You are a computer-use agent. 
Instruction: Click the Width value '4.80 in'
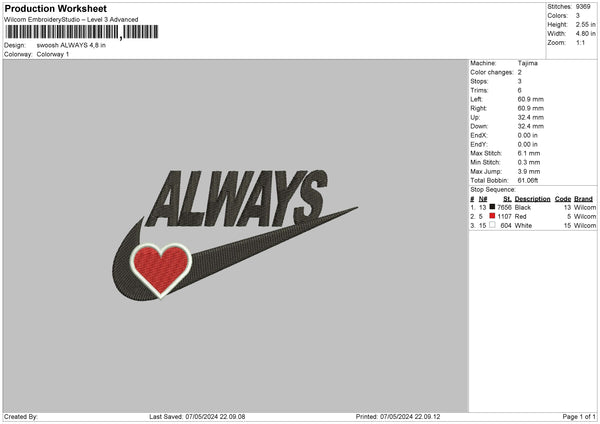click(585, 34)
